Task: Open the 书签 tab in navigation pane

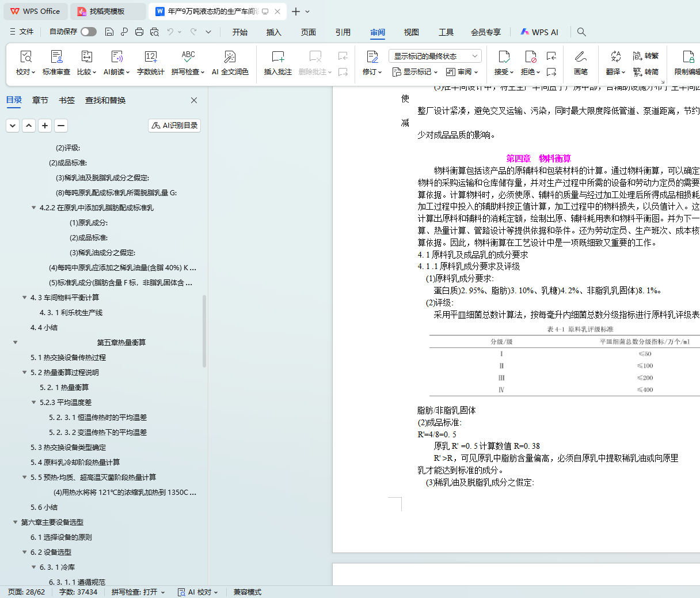Action: click(67, 100)
